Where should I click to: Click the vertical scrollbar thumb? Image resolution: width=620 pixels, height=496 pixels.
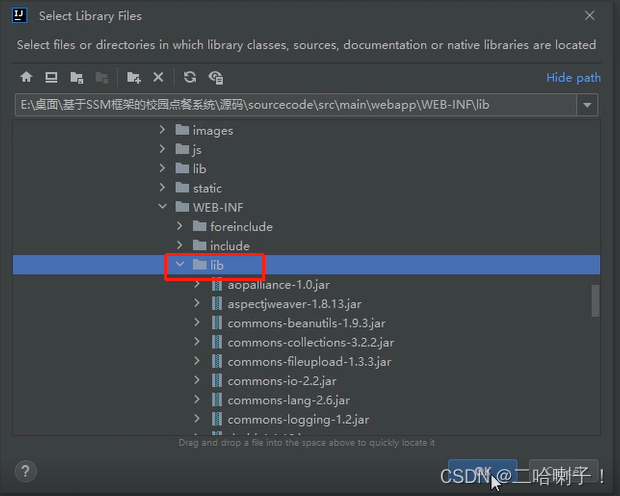pos(595,301)
